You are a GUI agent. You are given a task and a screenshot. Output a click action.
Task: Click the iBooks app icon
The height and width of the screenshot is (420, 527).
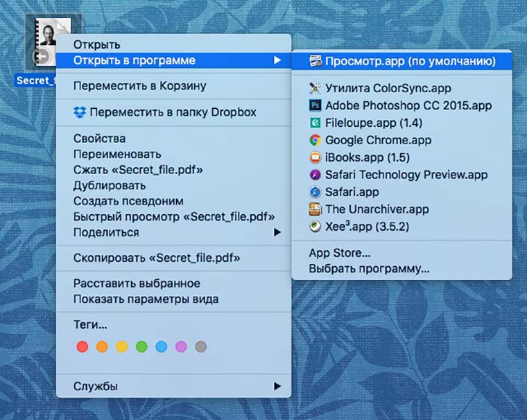[316, 157]
